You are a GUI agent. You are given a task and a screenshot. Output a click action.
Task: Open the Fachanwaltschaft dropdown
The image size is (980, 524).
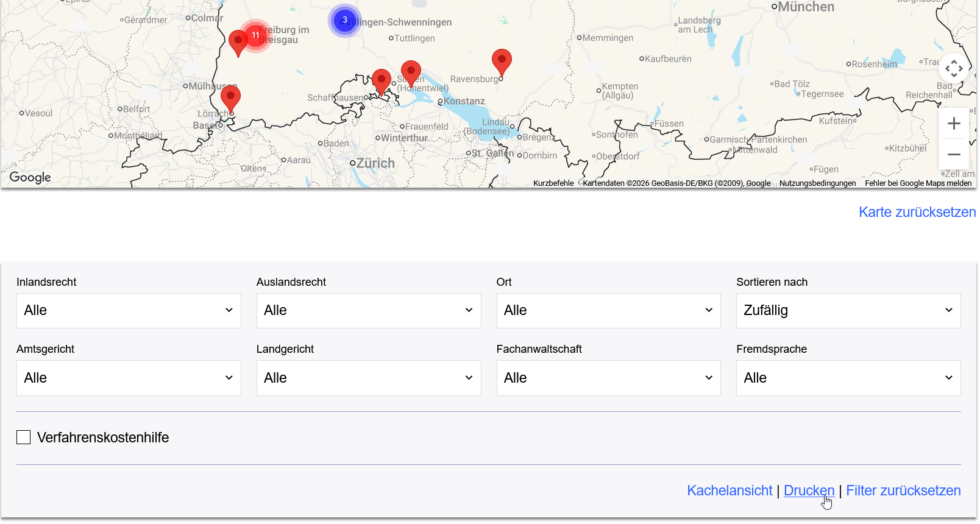[x=608, y=378]
